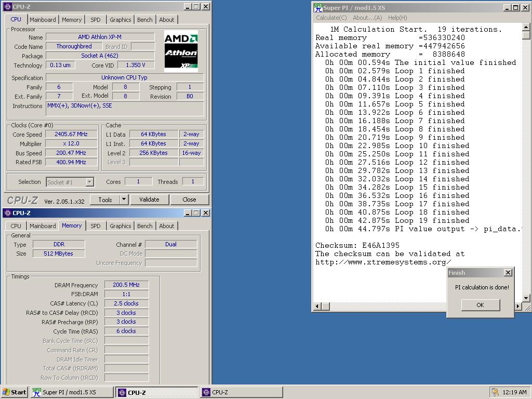
Task: Click the Rated FSB value 400.94 MHz
Action: 71,162
